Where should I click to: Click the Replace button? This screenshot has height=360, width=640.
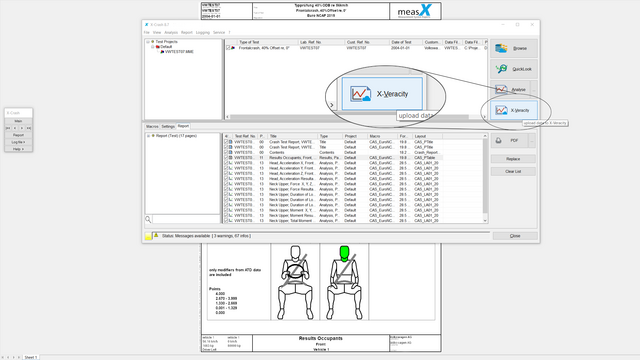(x=513, y=159)
